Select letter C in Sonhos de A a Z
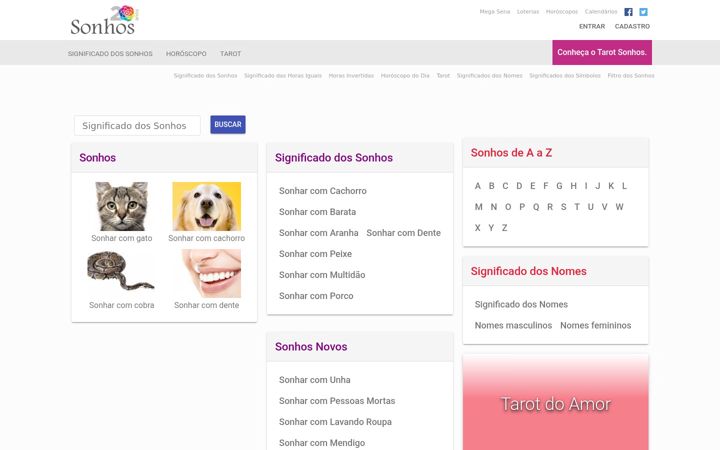720x450 pixels. tap(505, 186)
